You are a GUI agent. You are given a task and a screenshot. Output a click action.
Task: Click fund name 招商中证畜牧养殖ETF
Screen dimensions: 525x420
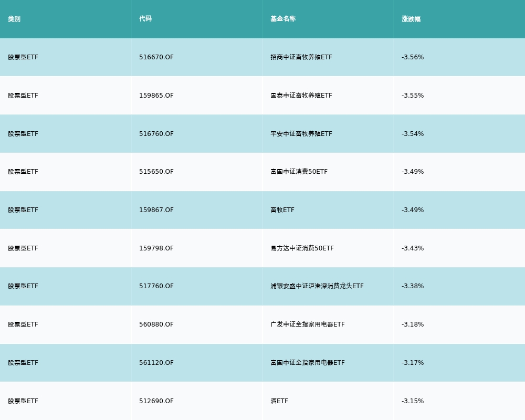(301, 57)
